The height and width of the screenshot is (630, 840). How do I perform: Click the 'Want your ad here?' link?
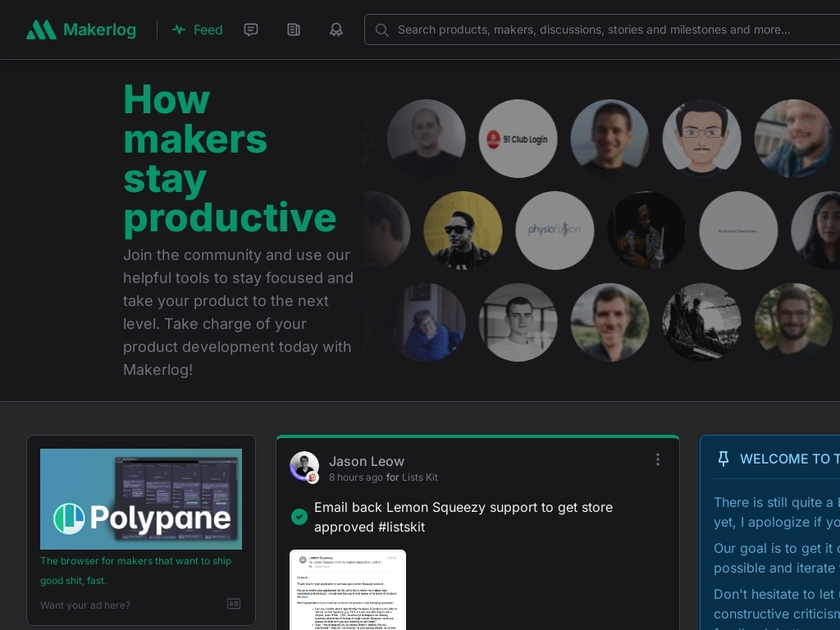pos(85,605)
